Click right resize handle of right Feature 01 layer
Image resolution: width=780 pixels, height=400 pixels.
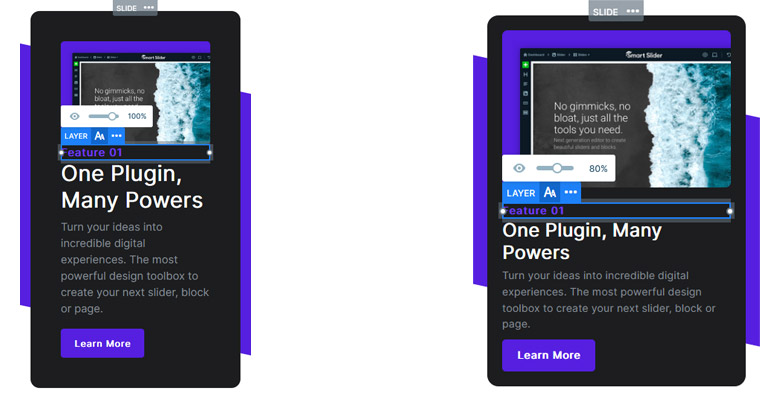pos(730,211)
